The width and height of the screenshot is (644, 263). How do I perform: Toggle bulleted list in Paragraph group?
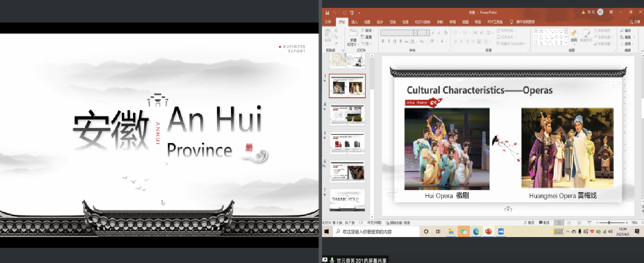pos(456,32)
